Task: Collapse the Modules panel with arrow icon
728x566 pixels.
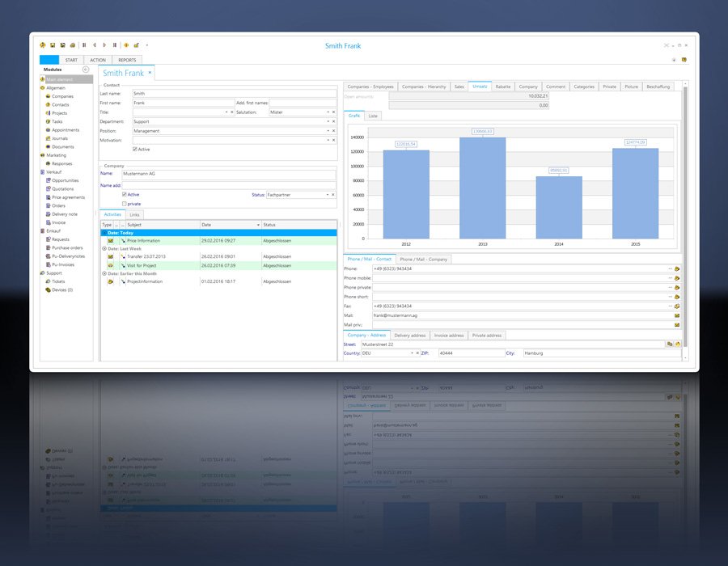Action: pyautogui.click(x=86, y=69)
